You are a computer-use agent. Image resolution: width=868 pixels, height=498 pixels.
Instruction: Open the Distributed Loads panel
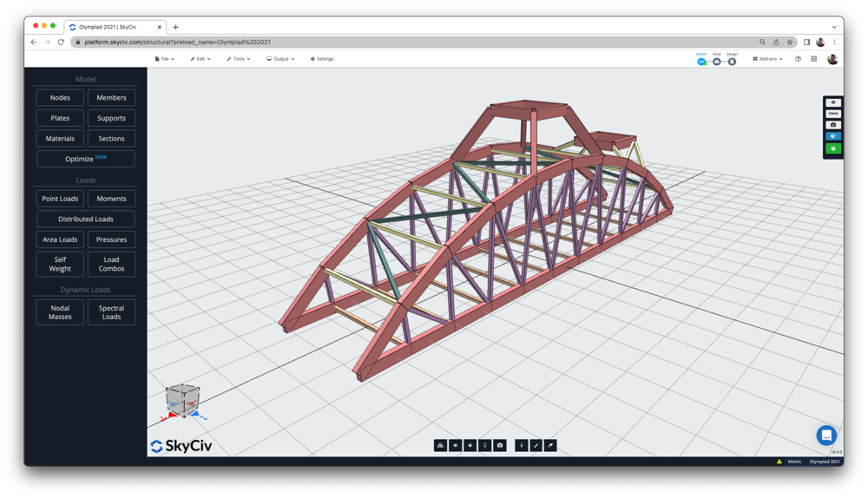86,220
